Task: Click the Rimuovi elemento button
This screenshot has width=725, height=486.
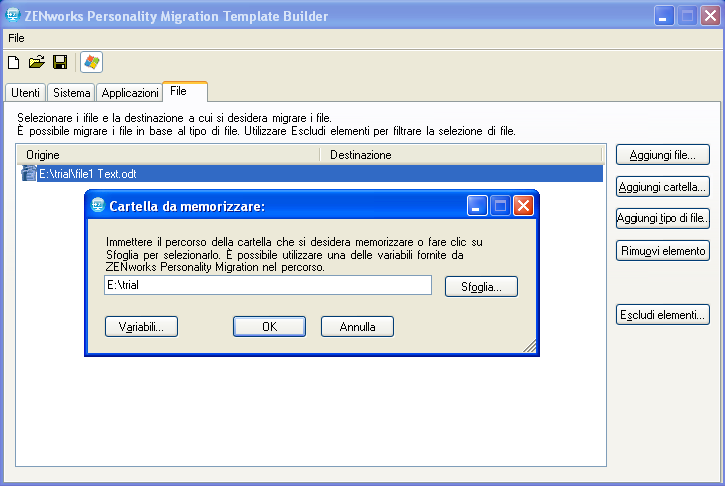Action: click(x=663, y=251)
